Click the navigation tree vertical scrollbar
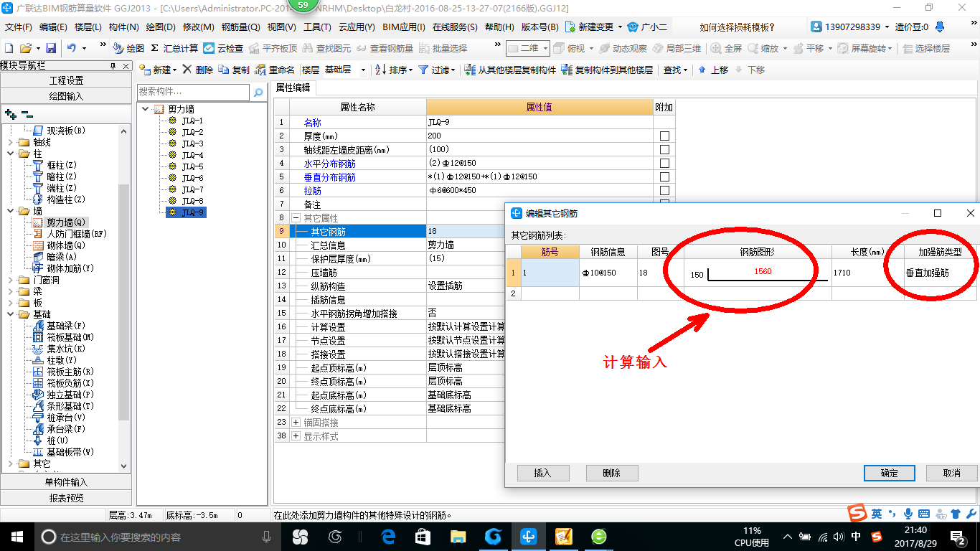The image size is (980, 551). (x=124, y=301)
